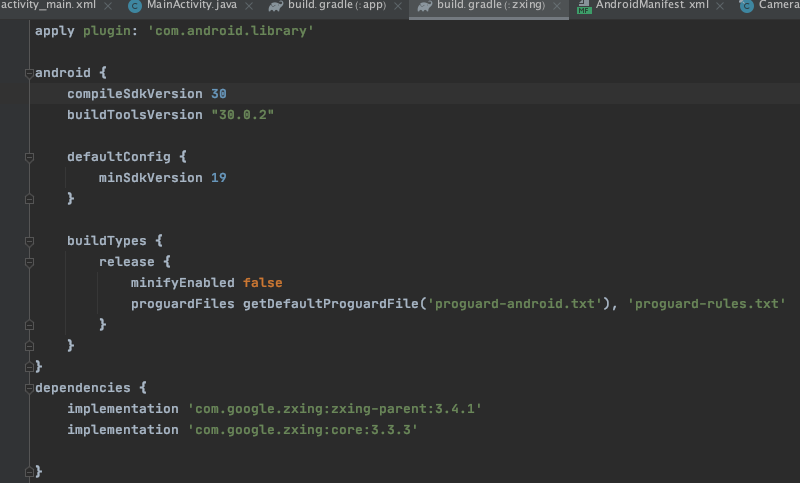
Task: Close the build.gradle (:app) tab
Action: click(398, 6)
